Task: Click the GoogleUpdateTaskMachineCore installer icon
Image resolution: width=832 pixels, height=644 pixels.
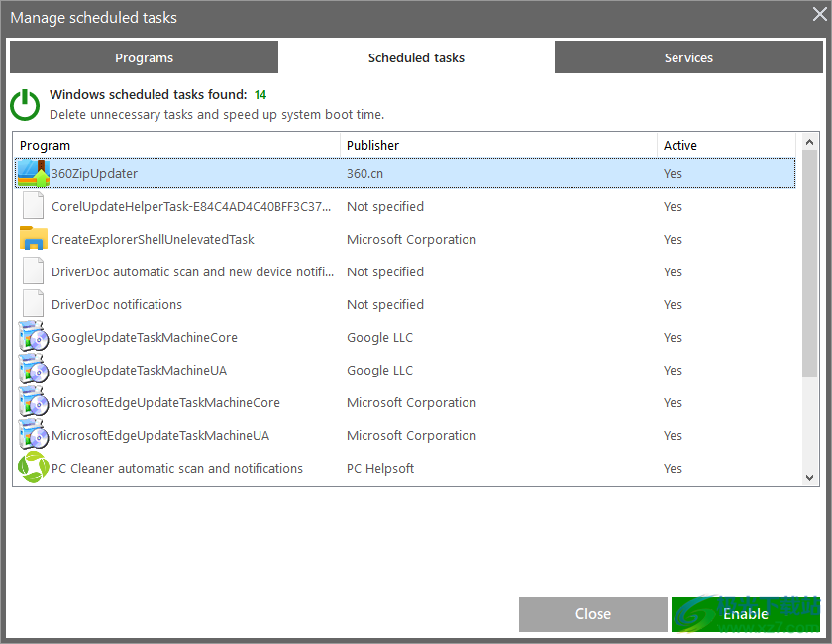Action: click(x=34, y=337)
